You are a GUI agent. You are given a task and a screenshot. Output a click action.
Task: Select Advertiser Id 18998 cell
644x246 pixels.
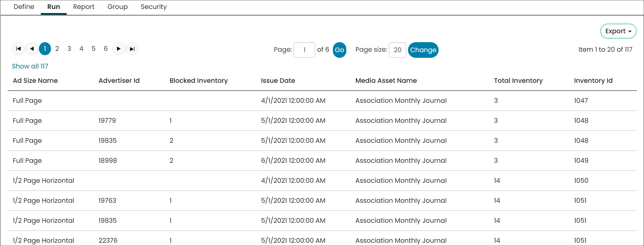point(108,161)
